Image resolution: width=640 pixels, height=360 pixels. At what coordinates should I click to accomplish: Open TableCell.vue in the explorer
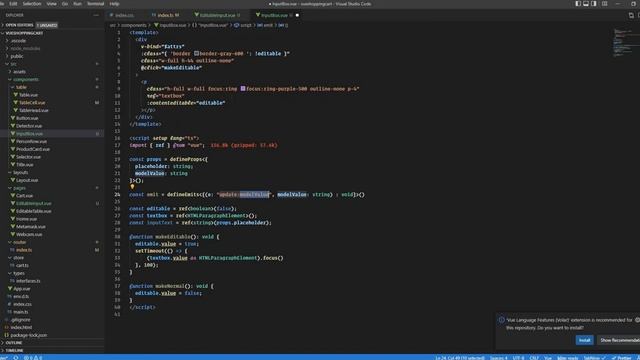(32, 103)
